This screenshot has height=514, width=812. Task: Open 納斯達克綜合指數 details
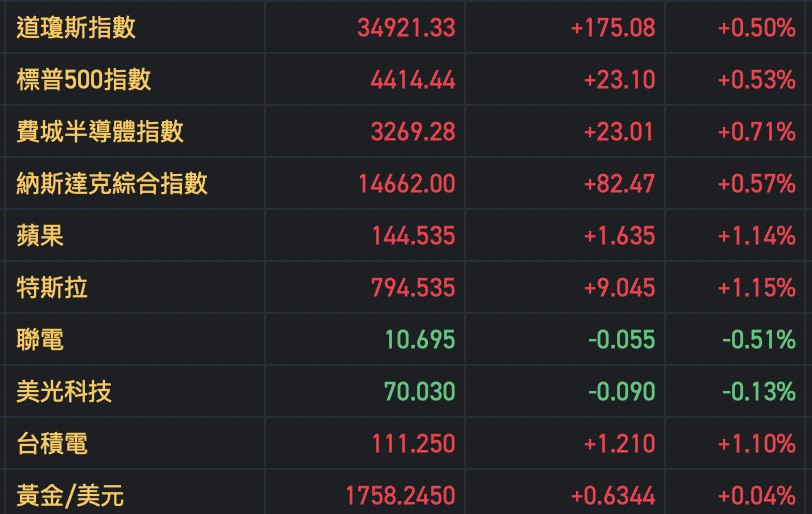pyautogui.click(x=112, y=184)
